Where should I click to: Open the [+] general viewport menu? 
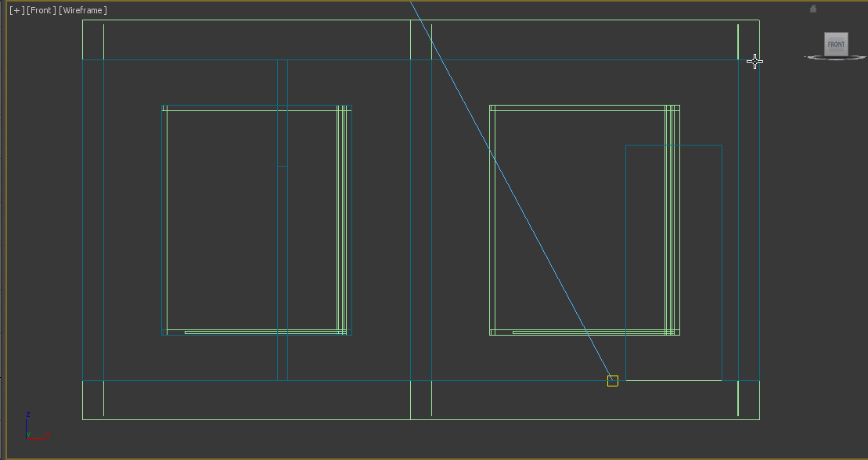pyautogui.click(x=16, y=10)
